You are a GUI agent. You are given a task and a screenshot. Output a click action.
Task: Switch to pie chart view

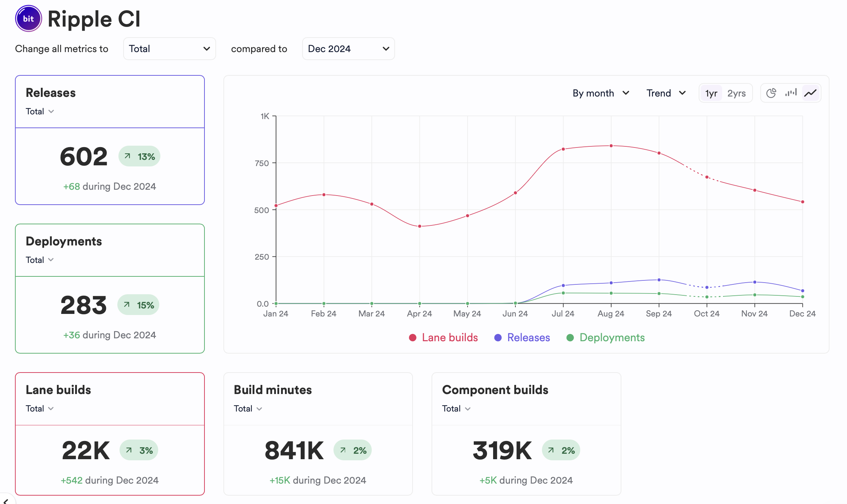click(x=771, y=93)
